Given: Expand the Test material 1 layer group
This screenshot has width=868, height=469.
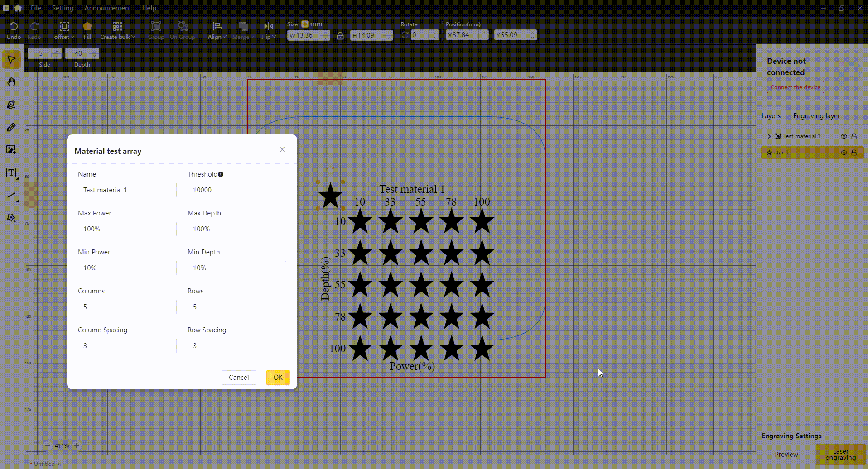Looking at the screenshot, I should [769, 136].
